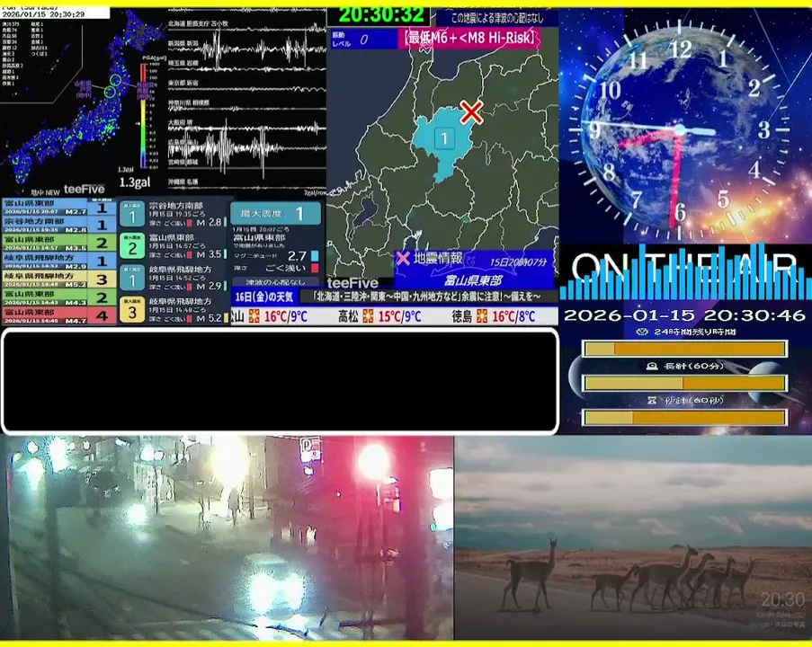Click the 地震情報 富山県東部 banner
The height and width of the screenshot is (647, 812).
[x=473, y=270]
